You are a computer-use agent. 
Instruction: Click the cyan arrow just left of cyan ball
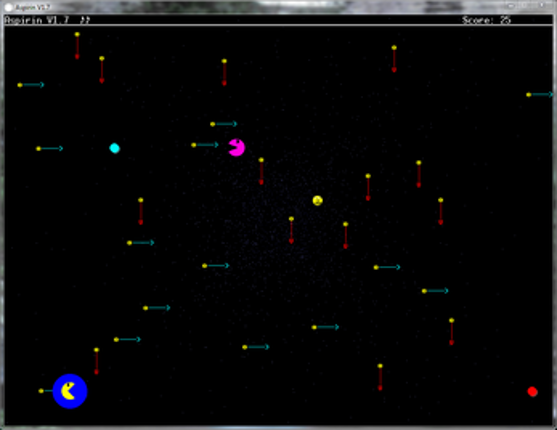coord(50,149)
